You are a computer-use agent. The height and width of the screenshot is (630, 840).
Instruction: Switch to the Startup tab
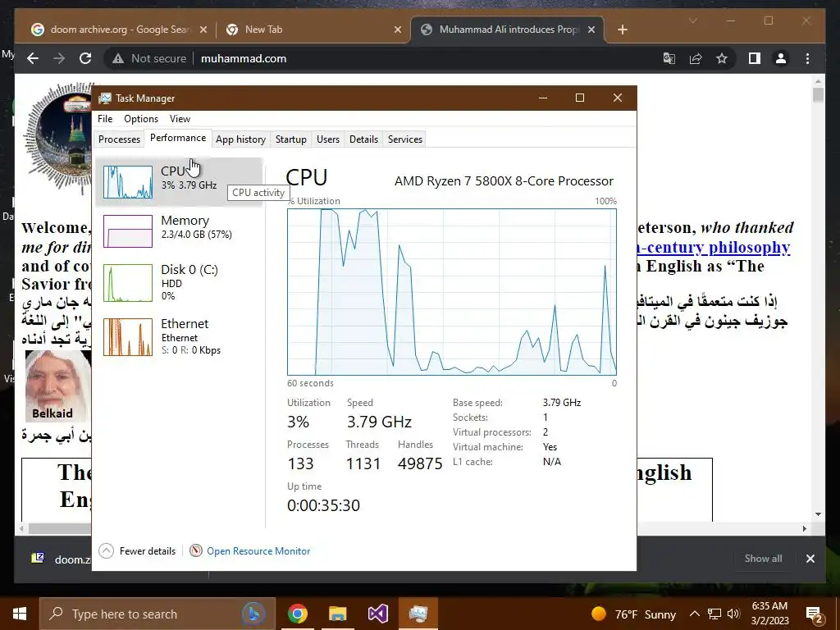coord(291,139)
